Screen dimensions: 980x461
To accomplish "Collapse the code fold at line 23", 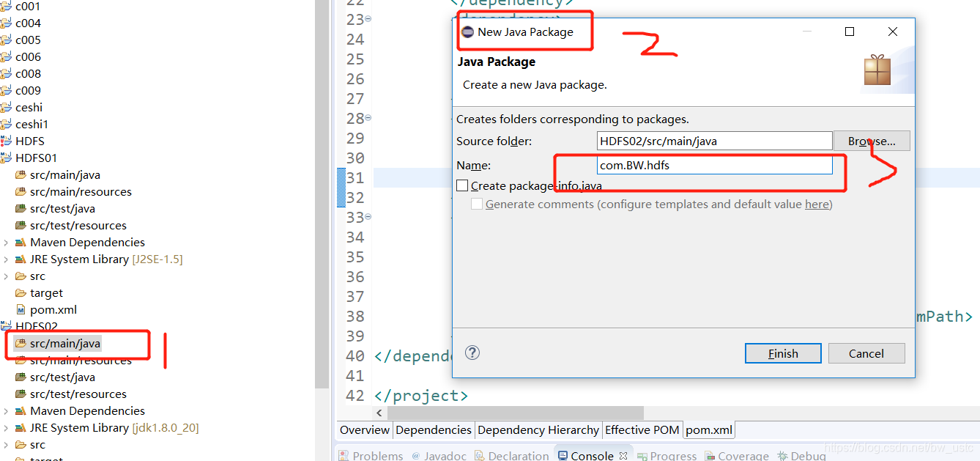I will pyautogui.click(x=368, y=19).
